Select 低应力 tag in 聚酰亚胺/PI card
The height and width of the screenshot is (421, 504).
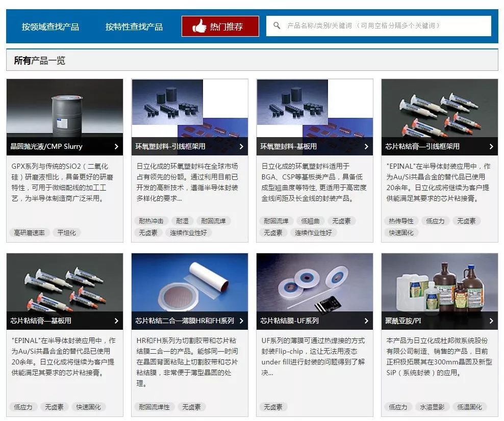pos(398,407)
